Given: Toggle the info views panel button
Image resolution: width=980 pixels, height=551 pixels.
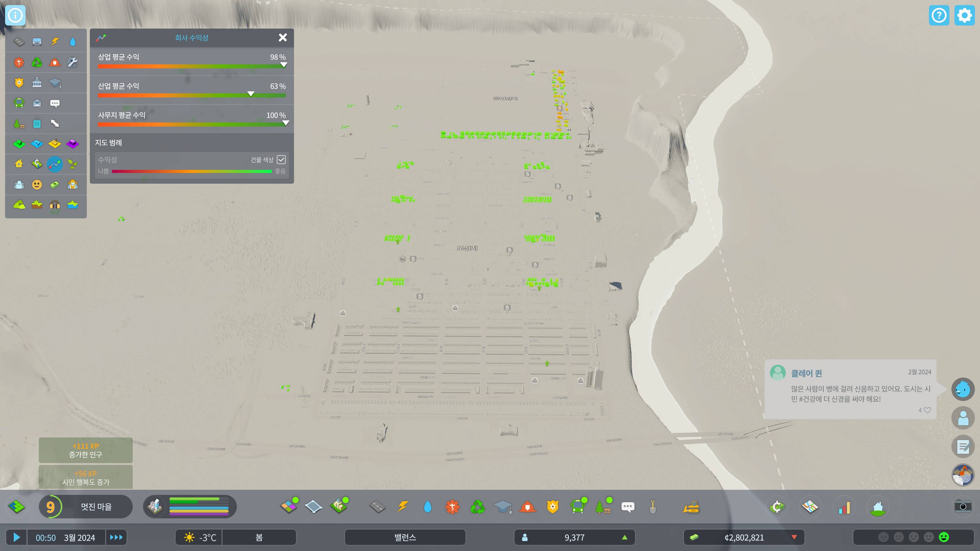Looking at the screenshot, I should pyautogui.click(x=15, y=15).
